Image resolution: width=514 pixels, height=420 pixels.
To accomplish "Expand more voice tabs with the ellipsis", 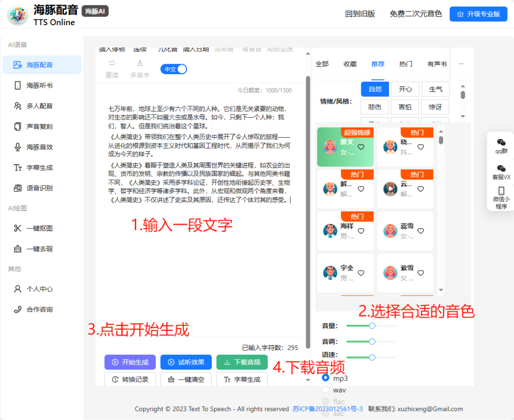I will tap(460, 64).
